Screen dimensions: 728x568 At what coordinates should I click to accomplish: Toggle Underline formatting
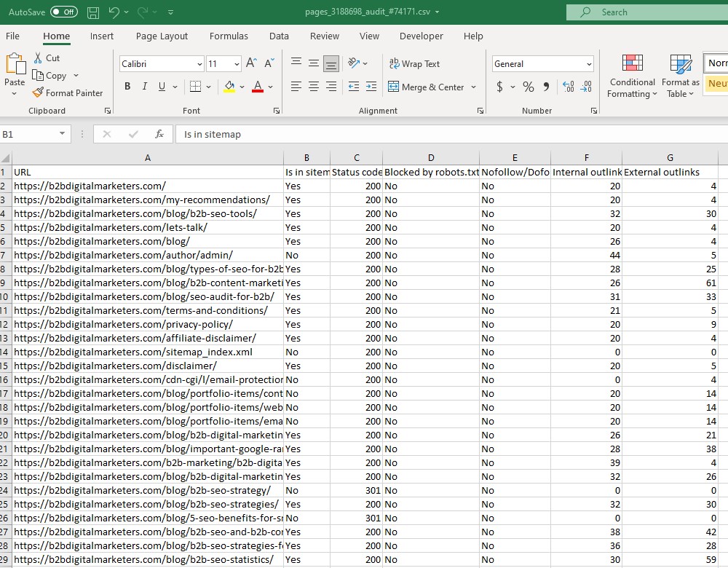click(162, 87)
